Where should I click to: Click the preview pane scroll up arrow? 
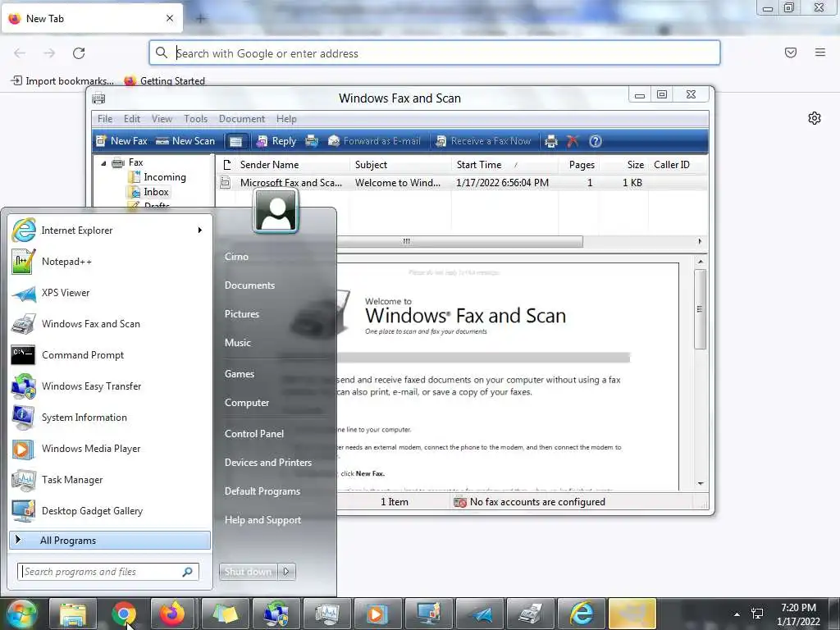click(701, 262)
